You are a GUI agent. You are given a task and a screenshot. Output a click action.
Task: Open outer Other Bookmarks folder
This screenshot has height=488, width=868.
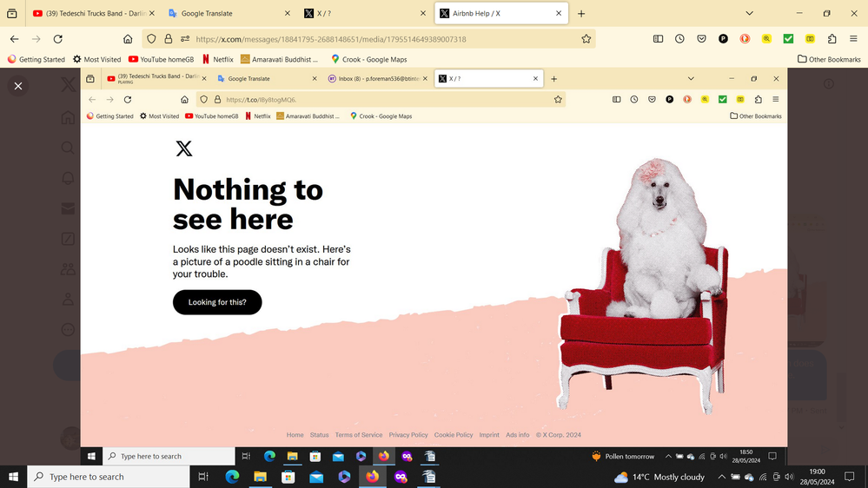829,59
